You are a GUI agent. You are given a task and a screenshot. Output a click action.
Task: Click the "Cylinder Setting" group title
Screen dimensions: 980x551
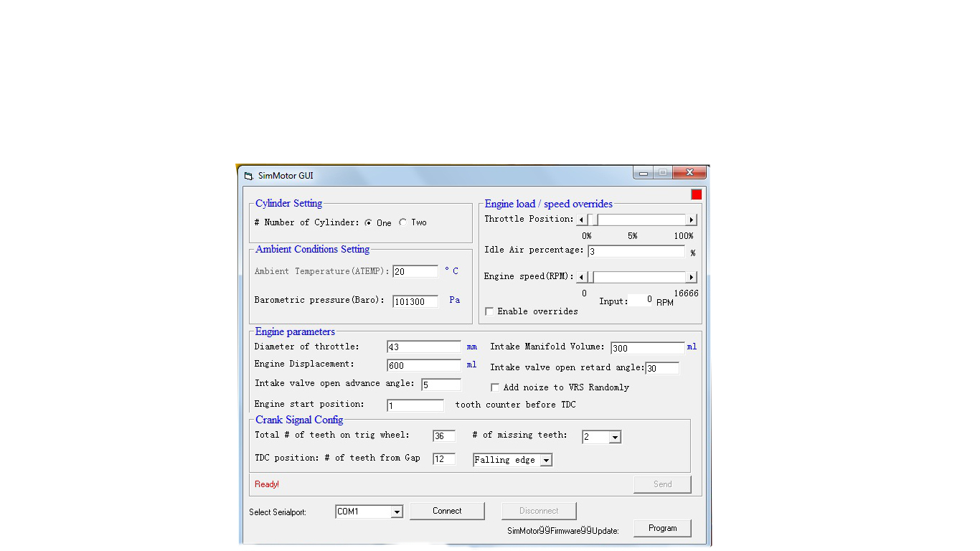pyautogui.click(x=289, y=203)
